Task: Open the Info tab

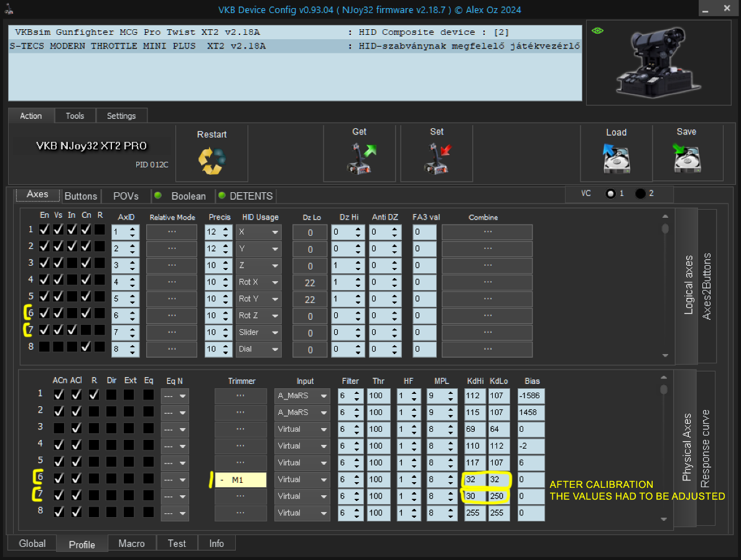Action: [x=217, y=543]
